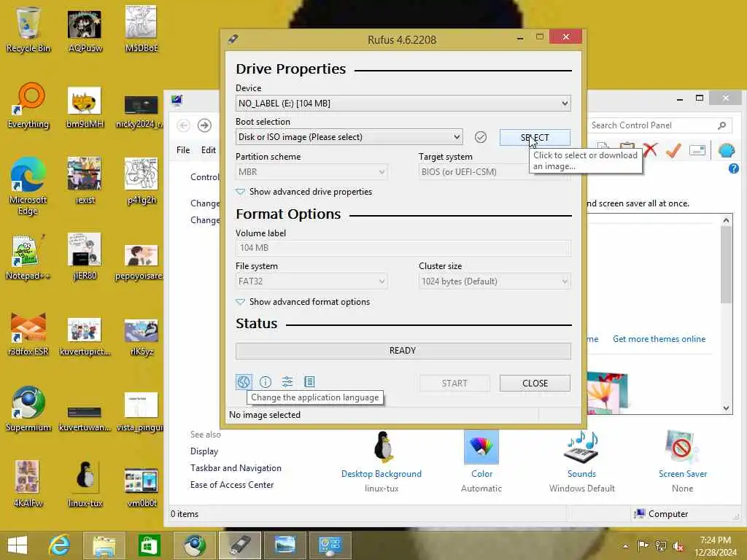Select the linux-tux desktop file
Viewport: 747px width, 560px height.
click(85, 484)
